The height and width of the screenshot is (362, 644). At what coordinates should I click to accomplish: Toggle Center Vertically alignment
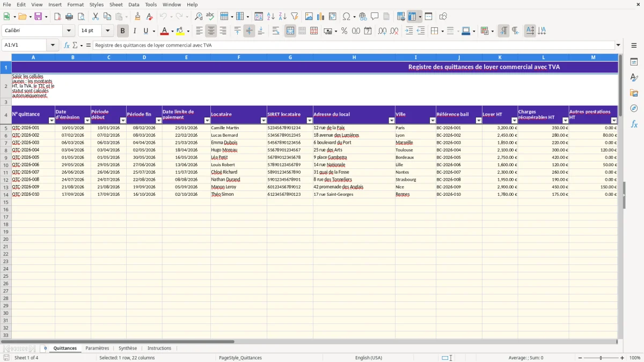(x=249, y=31)
